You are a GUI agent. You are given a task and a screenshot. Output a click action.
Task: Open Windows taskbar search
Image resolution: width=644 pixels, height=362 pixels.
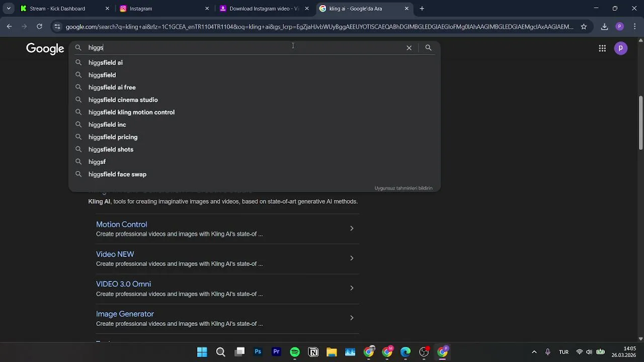[x=220, y=352]
